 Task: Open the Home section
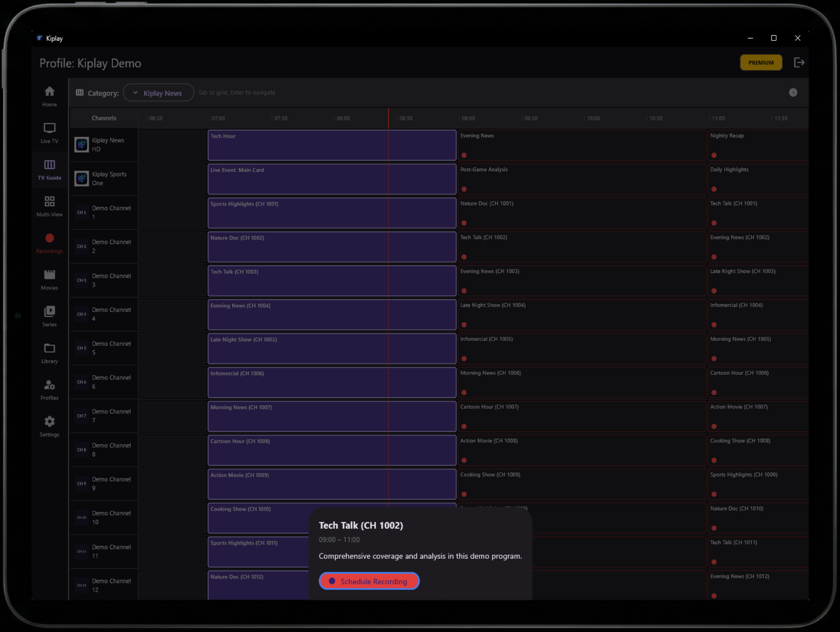pyautogui.click(x=49, y=96)
